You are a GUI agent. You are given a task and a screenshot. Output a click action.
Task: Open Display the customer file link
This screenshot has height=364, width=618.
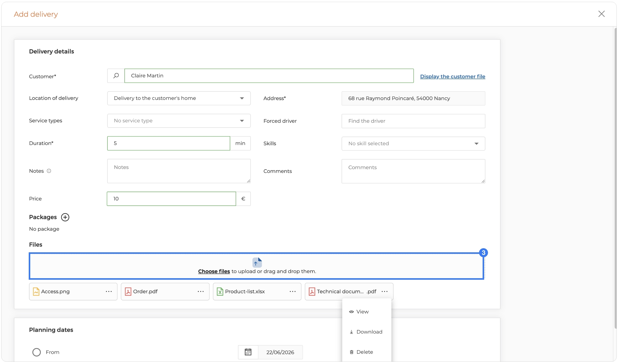[x=453, y=76]
